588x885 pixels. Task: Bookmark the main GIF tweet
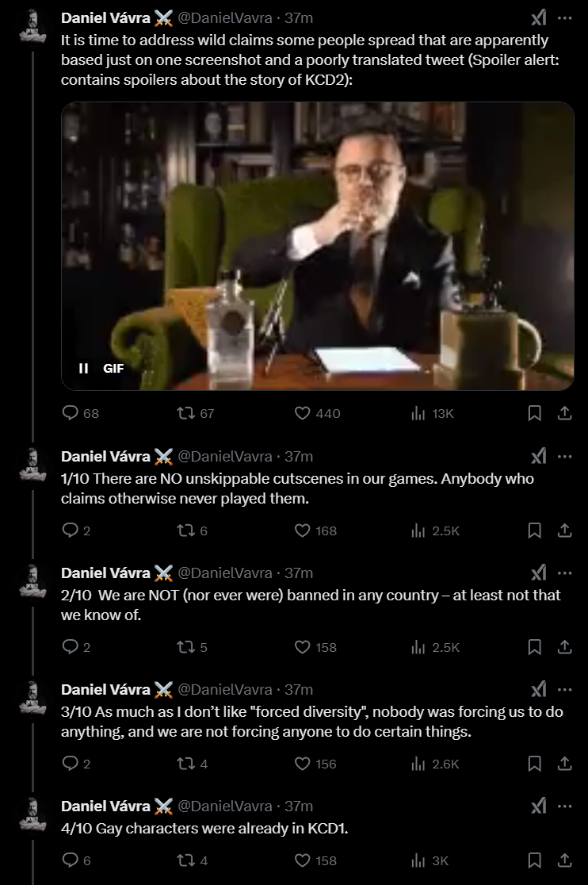coord(534,413)
